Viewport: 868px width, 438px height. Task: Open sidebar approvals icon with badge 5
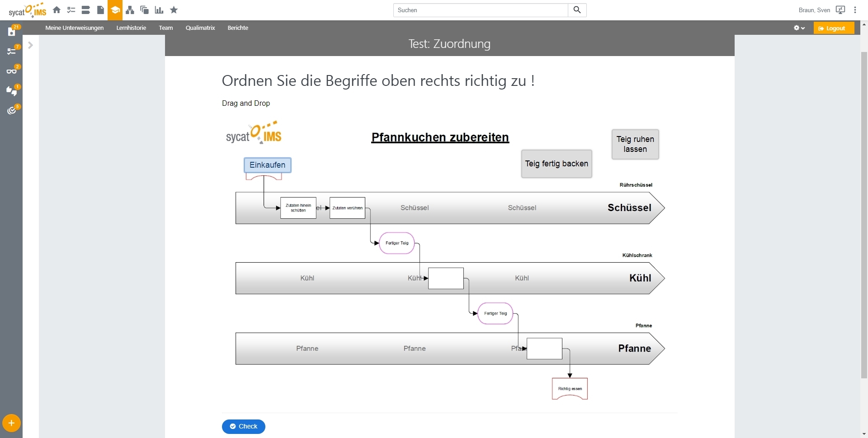[12, 111]
